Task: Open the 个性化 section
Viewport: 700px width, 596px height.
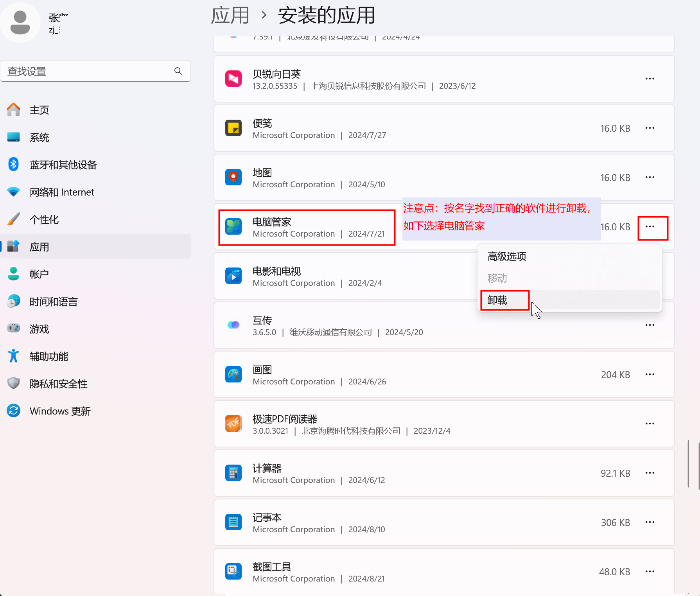Action: coord(96,219)
